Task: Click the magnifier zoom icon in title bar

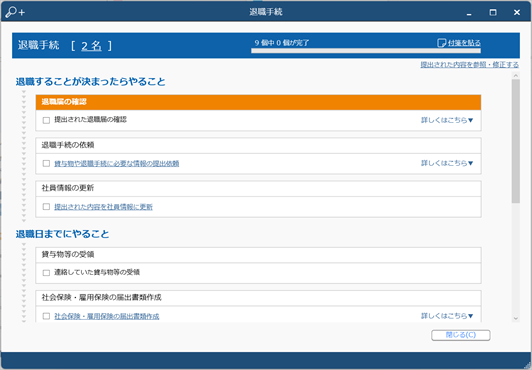Action: [x=15, y=12]
